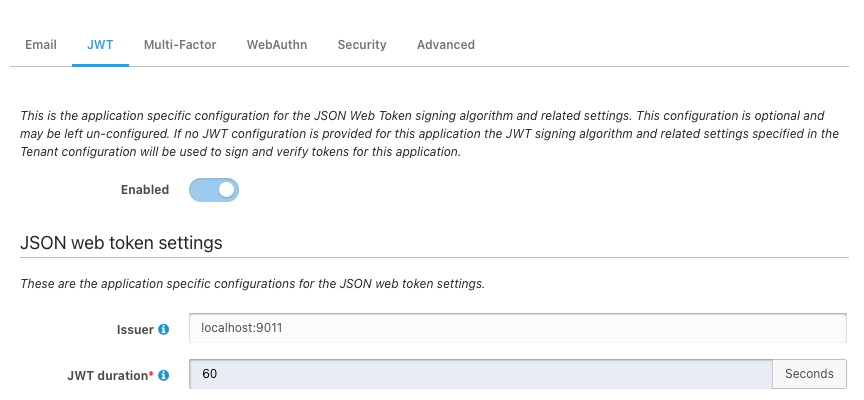Open the Security tab

click(x=362, y=45)
